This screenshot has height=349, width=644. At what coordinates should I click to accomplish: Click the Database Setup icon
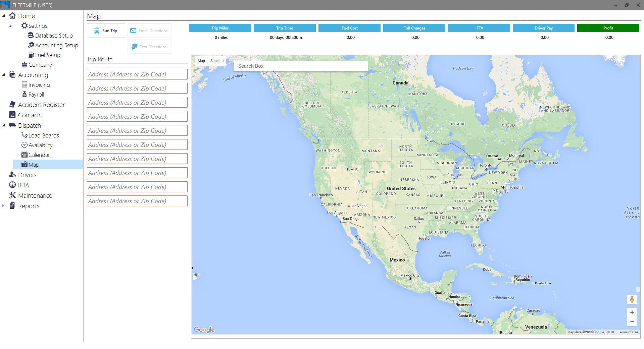31,35
